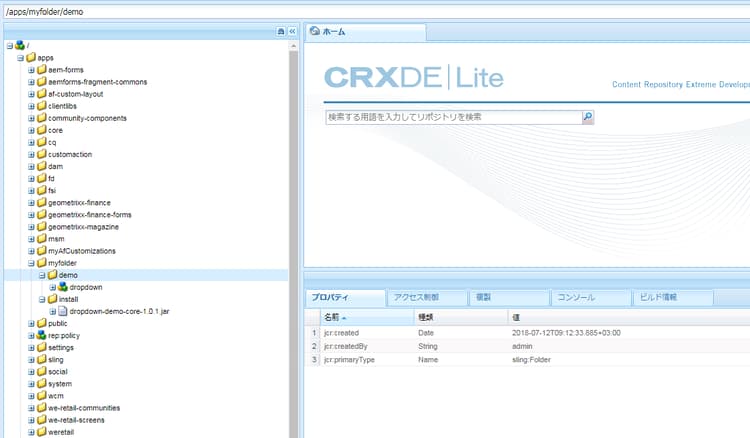The image size is (750, 438).
Task: Collapse the install node
Action: 42,299
